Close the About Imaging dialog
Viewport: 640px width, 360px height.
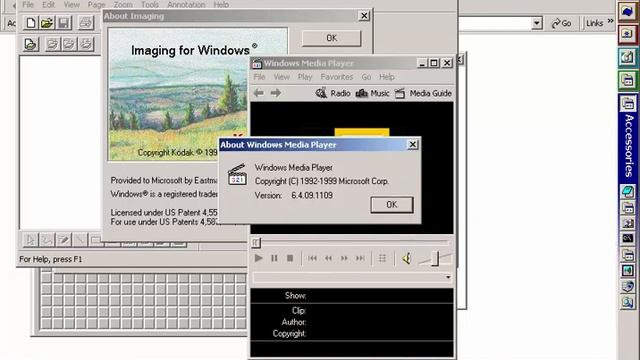tap(364, 16)
